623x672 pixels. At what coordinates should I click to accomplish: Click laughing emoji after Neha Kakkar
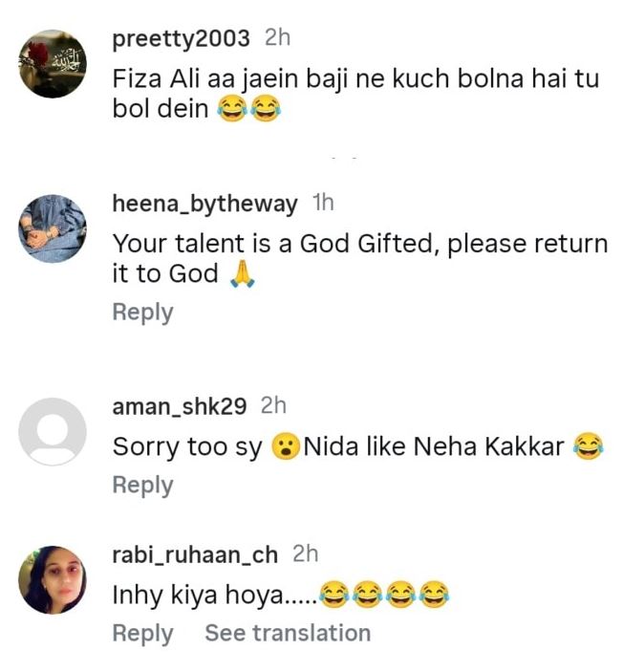point(590,446)
